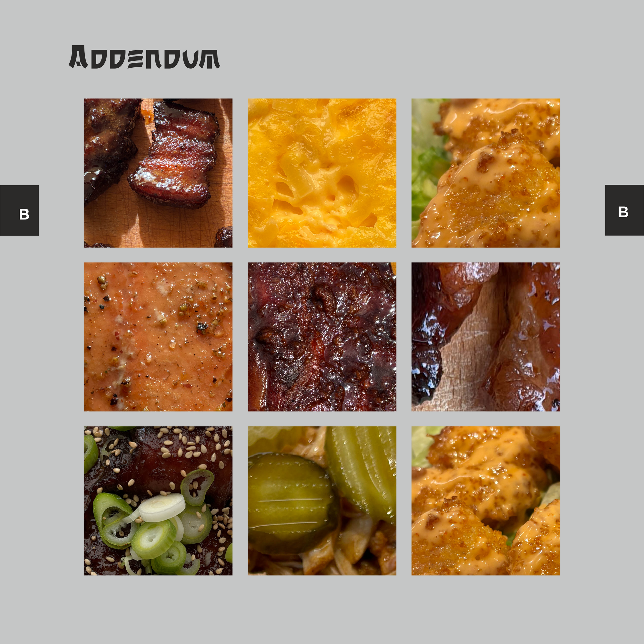
Task: Open the pickle slices photo
Action: [x=322, y=501]
